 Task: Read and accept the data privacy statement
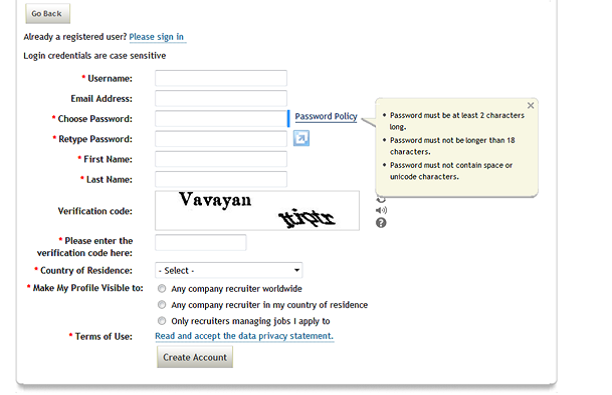point(244,336)
